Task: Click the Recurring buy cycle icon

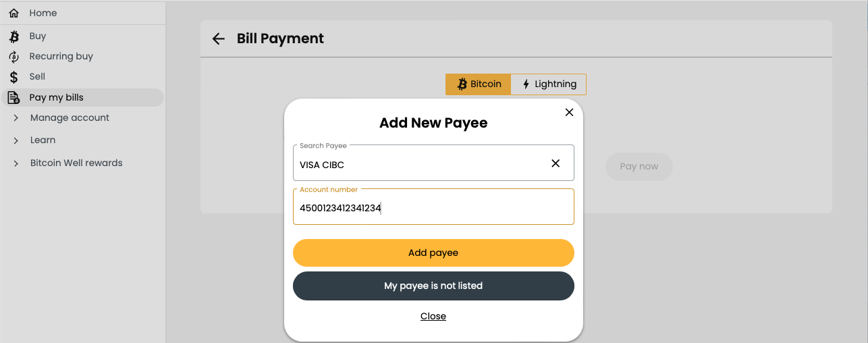Action: (13, 57)
